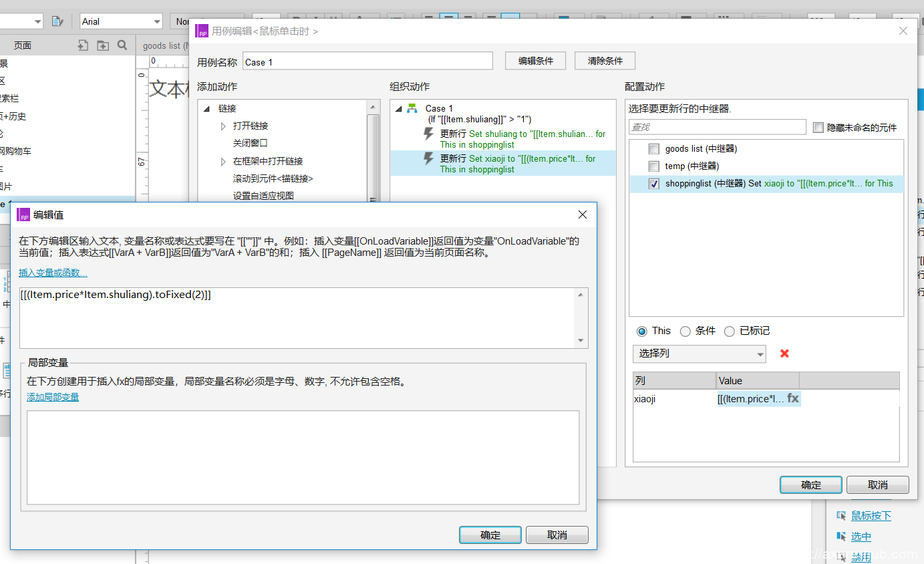Click the 清除条件 button
The height and width of the screenshot is (564, 924).
tap(605, 61)
